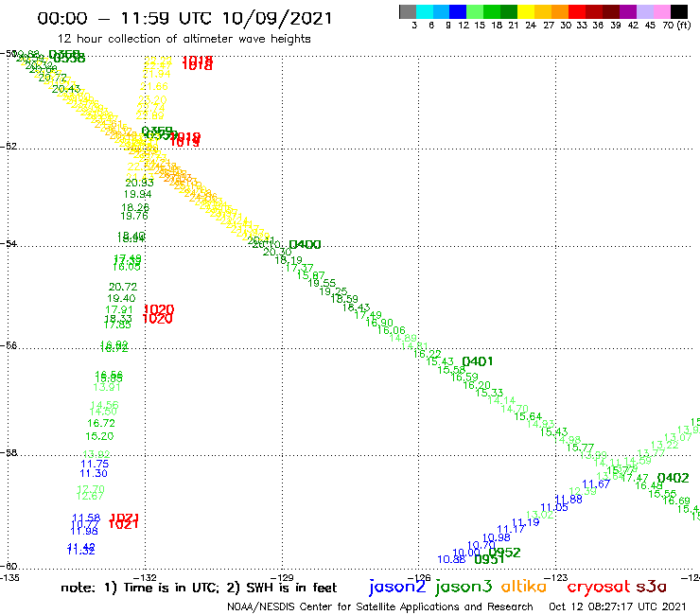This screenshot has width=700, height=615.
Task: Click the wave height value 20.93
Action: point(139,184)
